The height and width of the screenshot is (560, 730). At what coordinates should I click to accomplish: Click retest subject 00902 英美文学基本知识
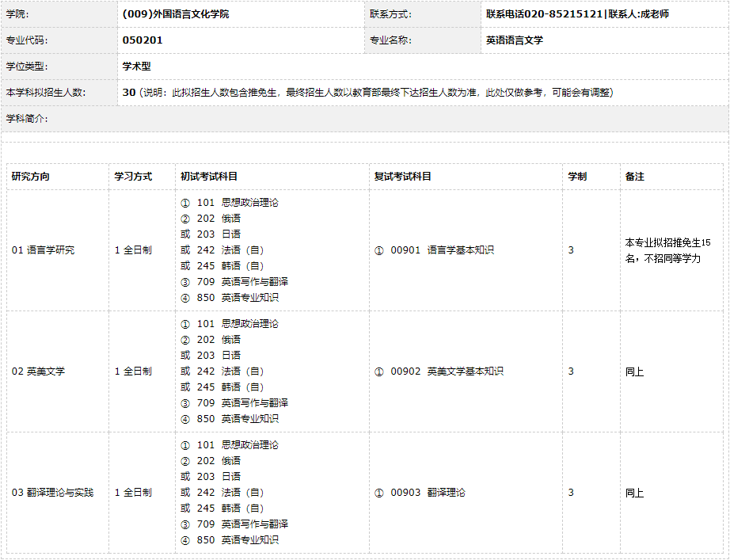447,371
